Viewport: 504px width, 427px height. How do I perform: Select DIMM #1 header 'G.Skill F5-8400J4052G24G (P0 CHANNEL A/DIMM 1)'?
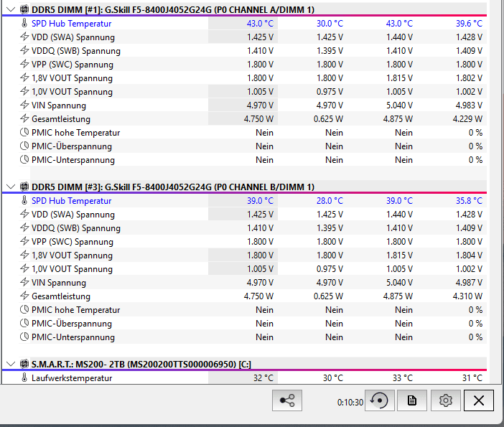click(210, 9)
